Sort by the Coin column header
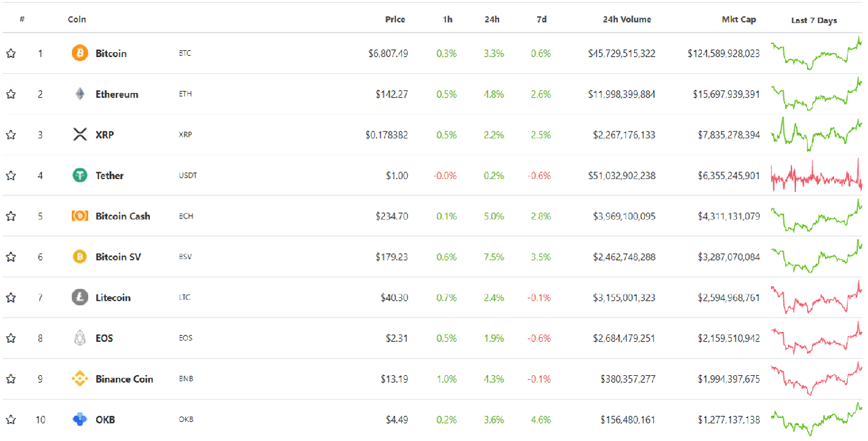This screenshot has height=441, width=868. [x=77, y=20]
